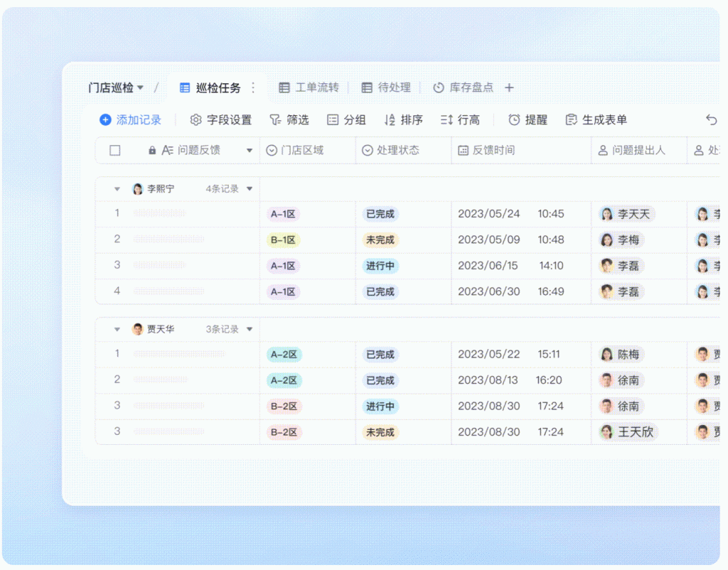Click the 添加记录 plus icon
This screenshot has height=570, width=728.
(105, 120)
